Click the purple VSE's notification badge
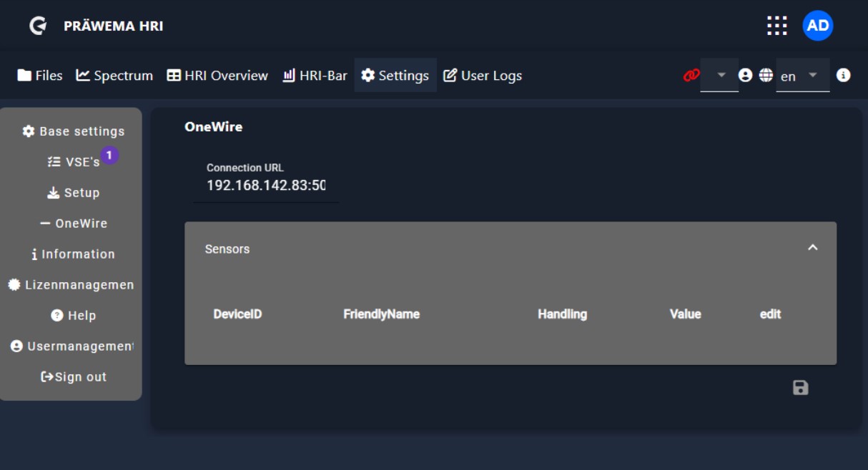 (109, 155)
